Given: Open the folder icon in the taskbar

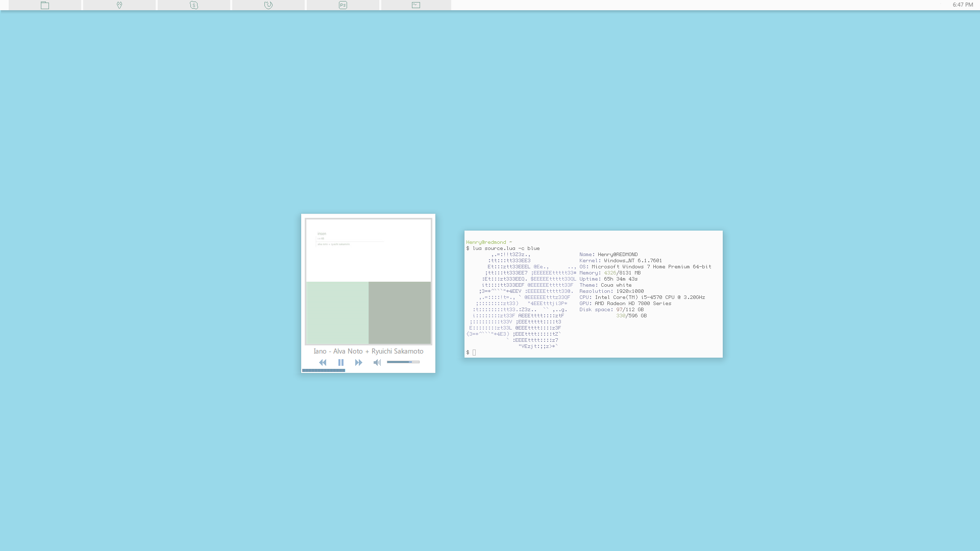Looking at the screenshot, I should coord(45,5).
